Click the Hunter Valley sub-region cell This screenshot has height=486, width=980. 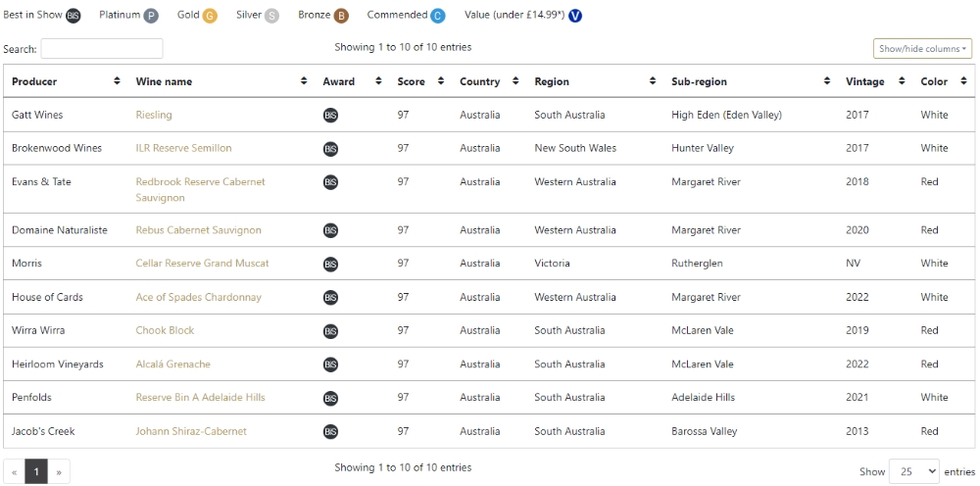point(703,148)
